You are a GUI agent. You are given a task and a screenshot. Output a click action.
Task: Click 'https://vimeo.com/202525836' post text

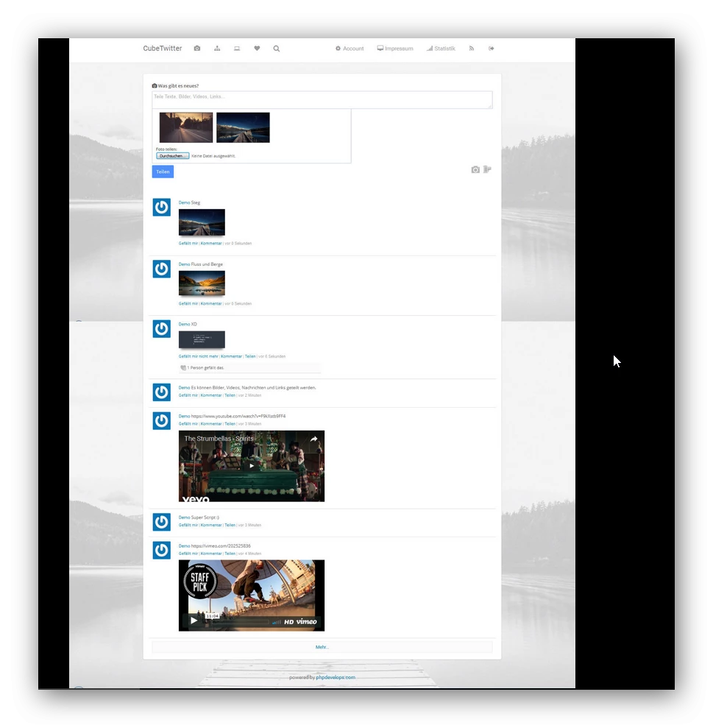[221, 546]
